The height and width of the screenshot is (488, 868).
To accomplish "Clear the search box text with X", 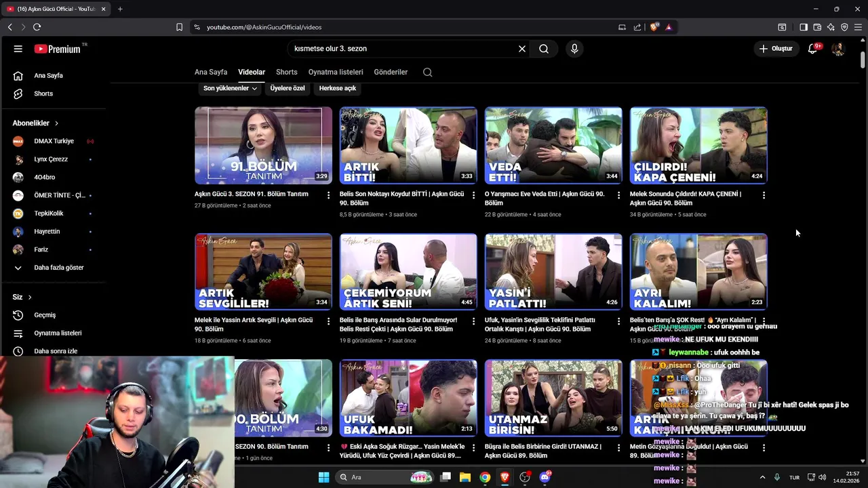I will 522,49.
